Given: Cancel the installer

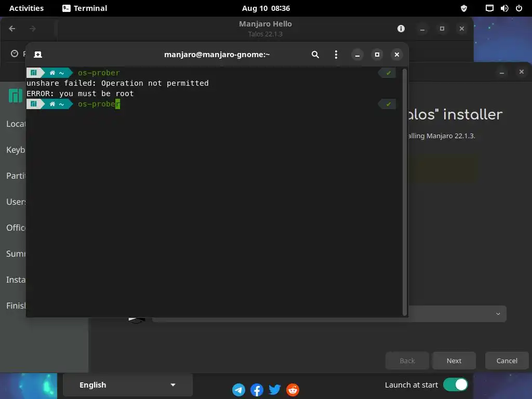Looking at the screenshot, I should [507, 361].
